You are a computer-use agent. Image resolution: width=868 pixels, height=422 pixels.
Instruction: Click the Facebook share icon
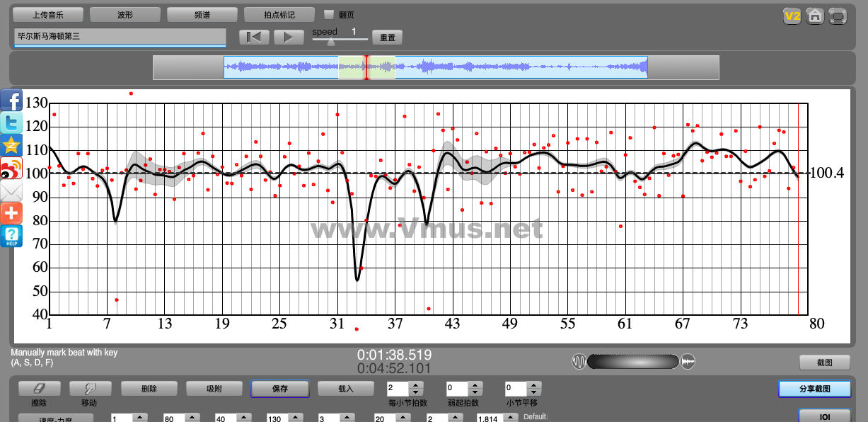[x=11, y=101]
